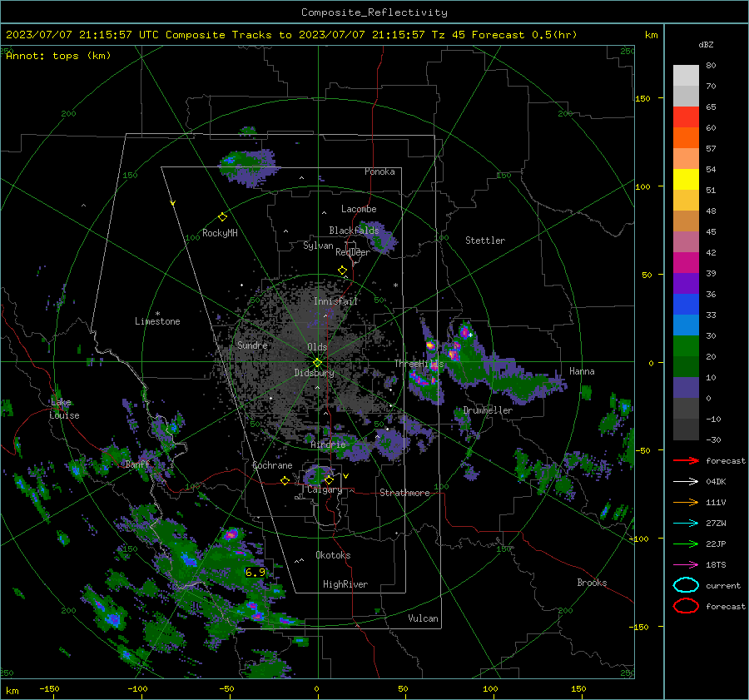Click the Limestone label
Screen dimensions: 749x700
click(157, 321)
